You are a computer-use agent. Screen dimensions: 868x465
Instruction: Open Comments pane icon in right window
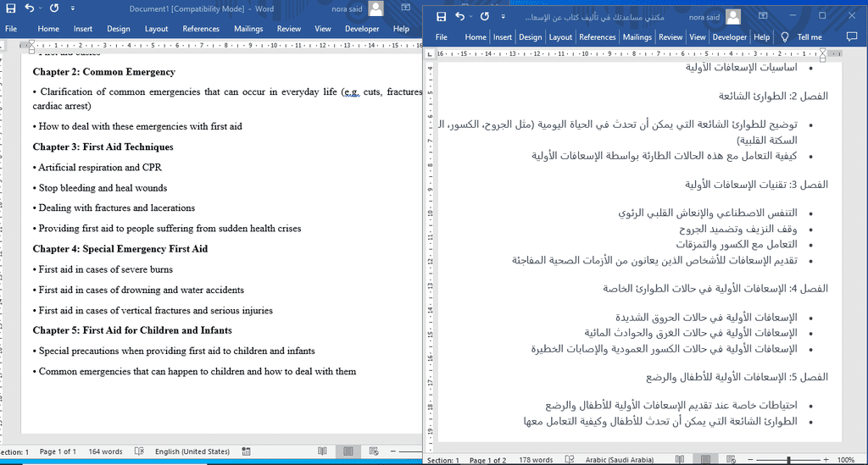coord(851,37)
